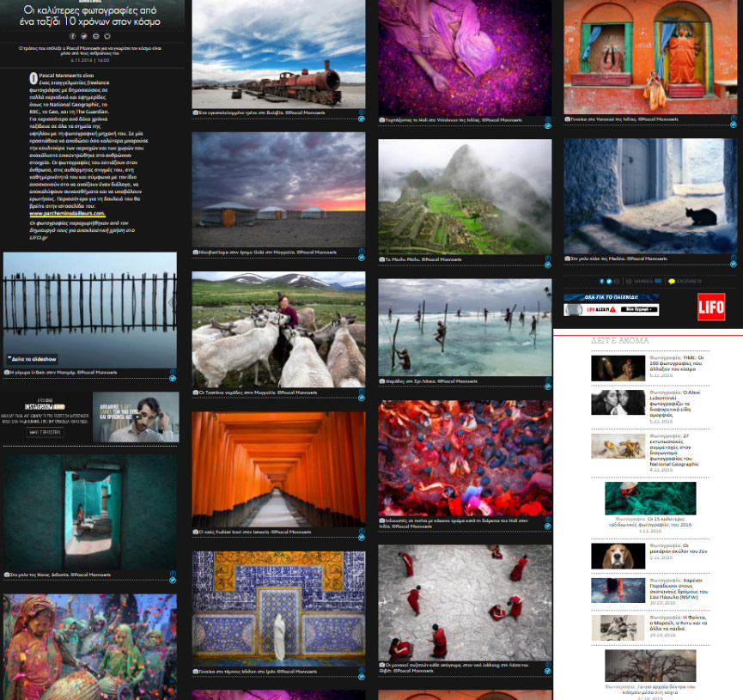Viewport: 743px width, 700px height.
Task: Click the yellow comments bubble icon
Action: coord(672,281)
